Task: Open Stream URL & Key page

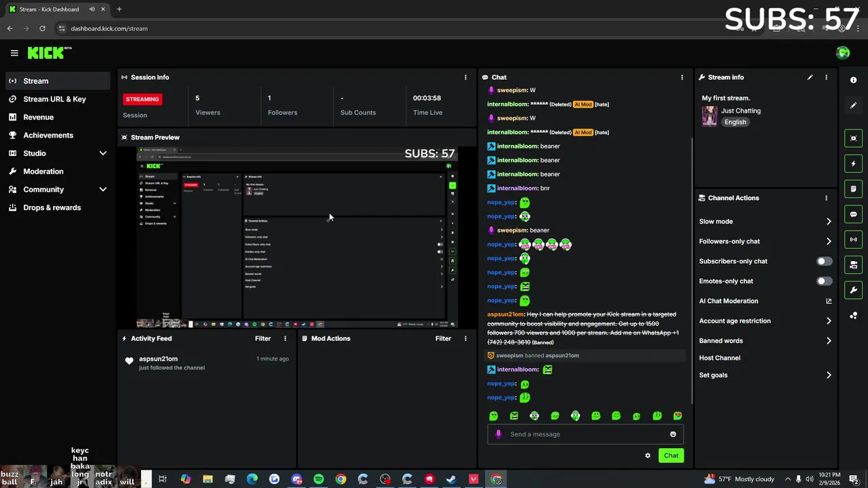Action: pyautogui.click(x=58, y=99)
